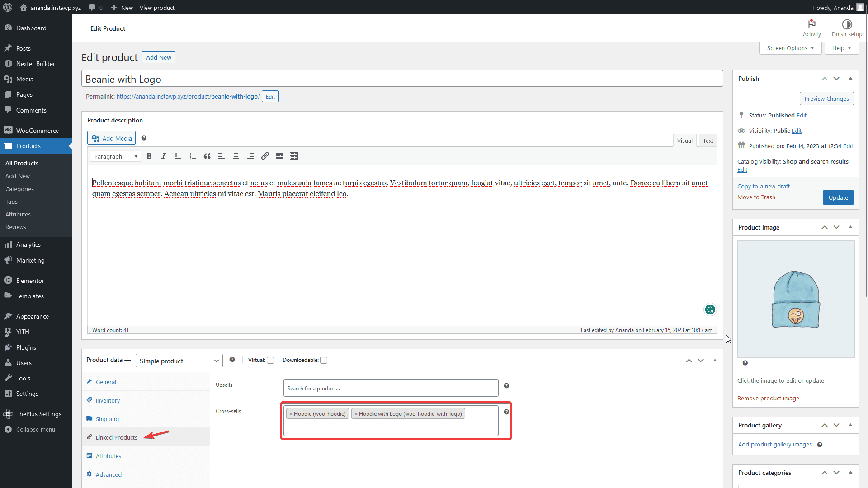Screen dimensions: 868x488
Task: Insert a numbered list
Action: click(193, 156)
